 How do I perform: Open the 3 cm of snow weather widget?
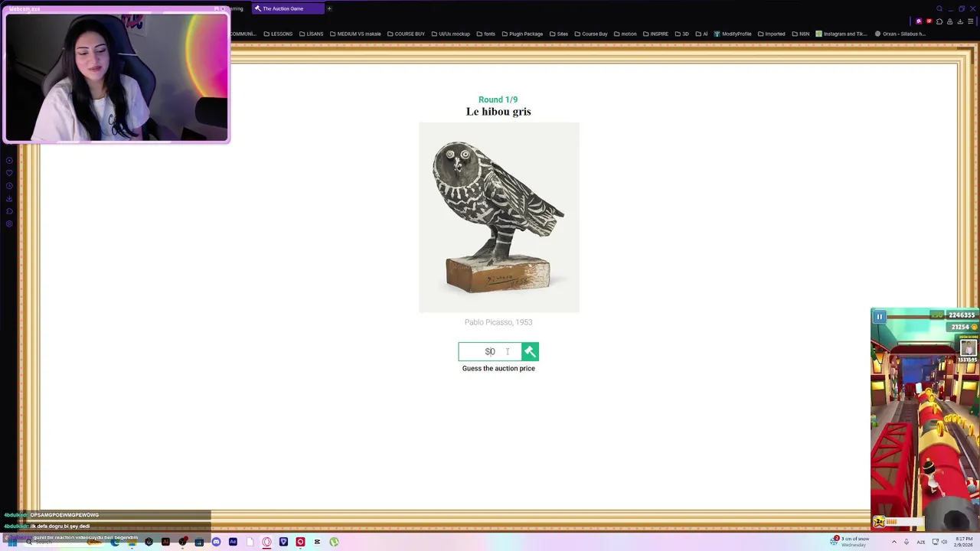(850, 542)
